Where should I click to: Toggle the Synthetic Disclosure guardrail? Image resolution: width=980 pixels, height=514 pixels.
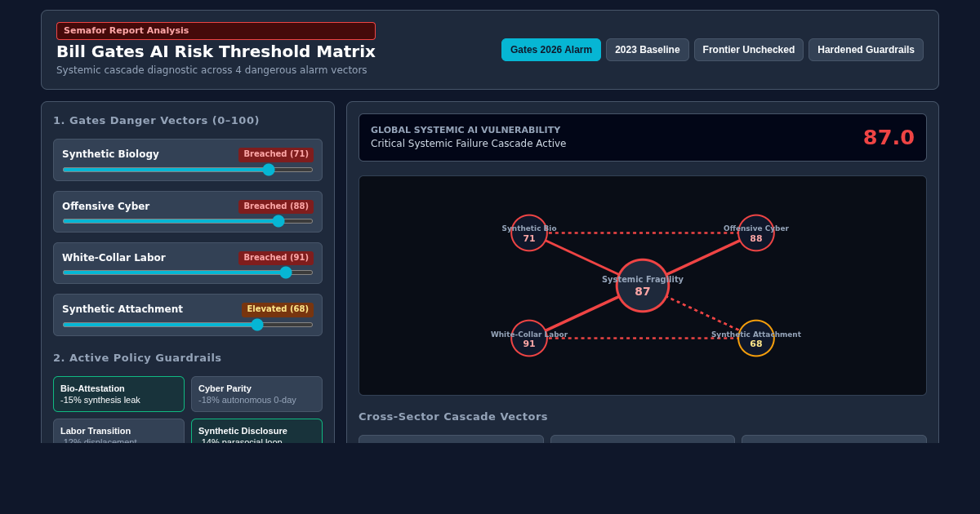[x=256, y=431]
